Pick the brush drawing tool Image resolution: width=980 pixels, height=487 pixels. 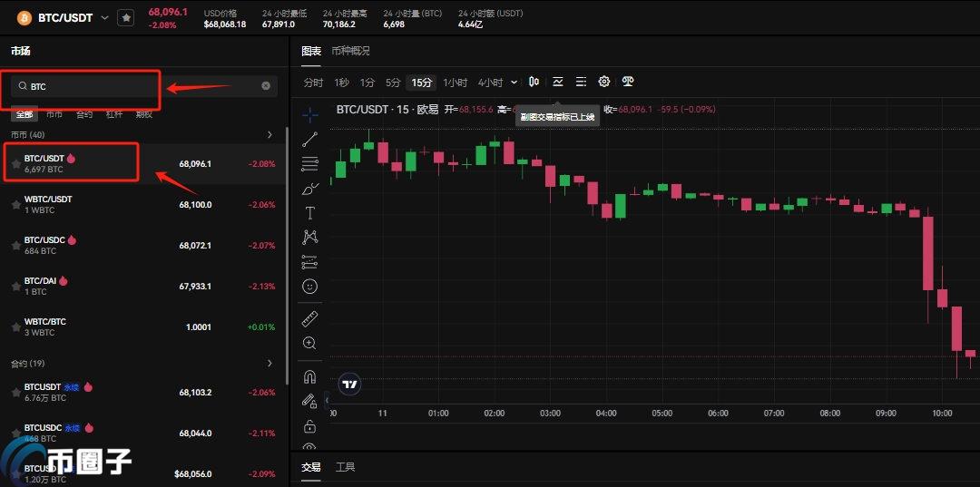tap(310, 189)
